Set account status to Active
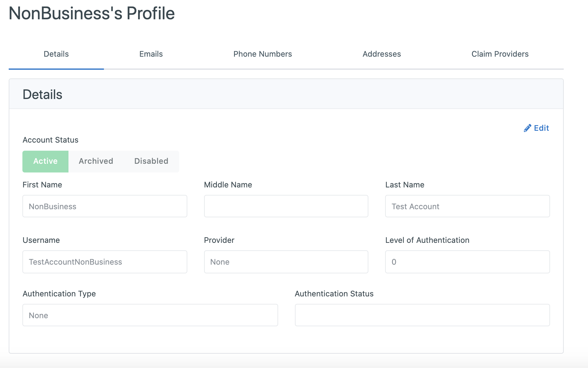 (45, 161)
